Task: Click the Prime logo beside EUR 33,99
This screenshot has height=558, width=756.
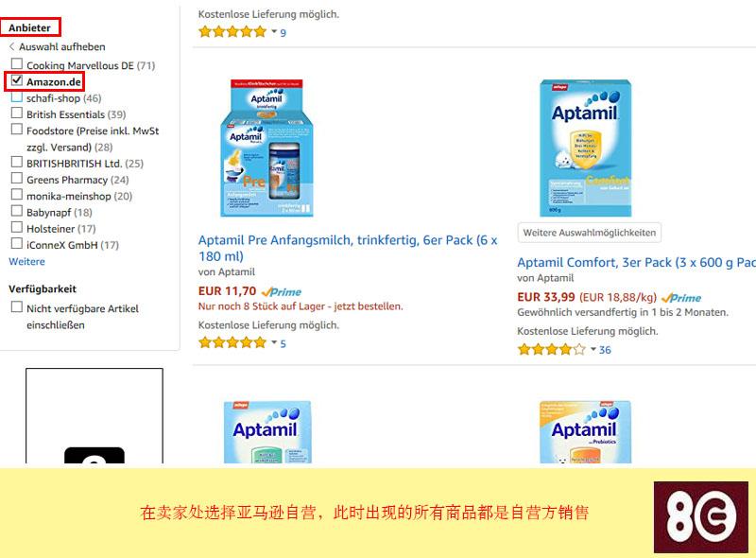Action: click(681, 298)
